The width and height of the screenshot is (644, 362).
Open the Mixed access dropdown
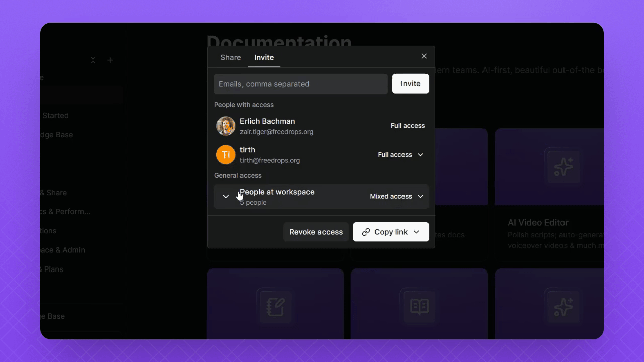pos(397,197)
